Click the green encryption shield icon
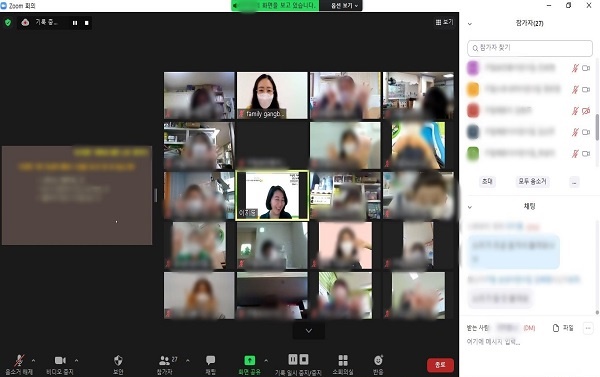The image size is (600, 377). pyautogui.click(x=8, y=23)
